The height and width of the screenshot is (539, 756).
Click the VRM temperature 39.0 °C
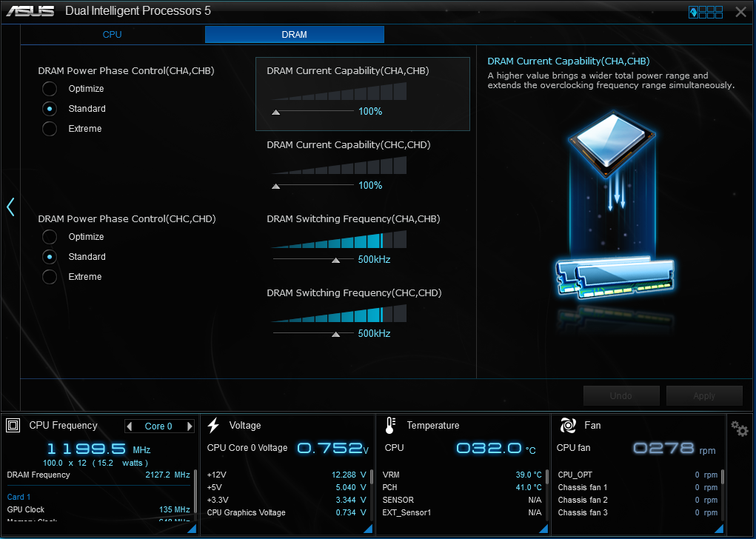click(x=529, y=475)
